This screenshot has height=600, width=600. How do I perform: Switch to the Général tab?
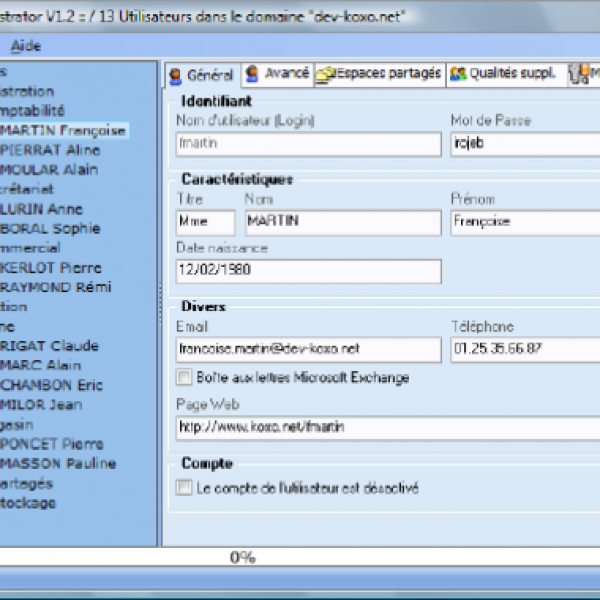coord(202,75)
